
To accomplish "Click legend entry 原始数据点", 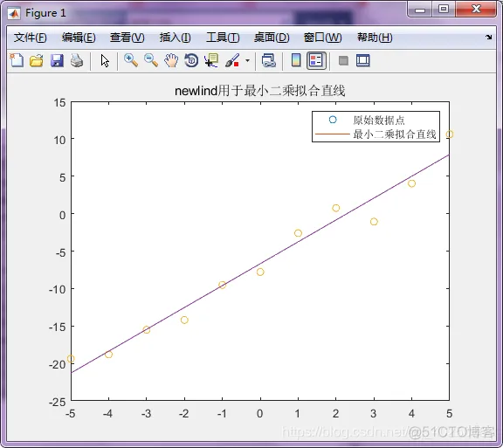I will coord(378,120).
